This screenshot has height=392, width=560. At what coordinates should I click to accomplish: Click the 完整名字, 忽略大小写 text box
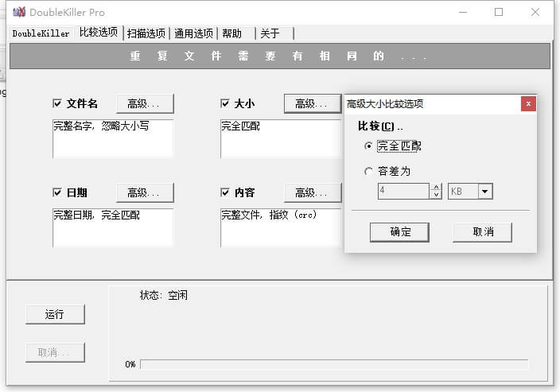coord(113,138)
